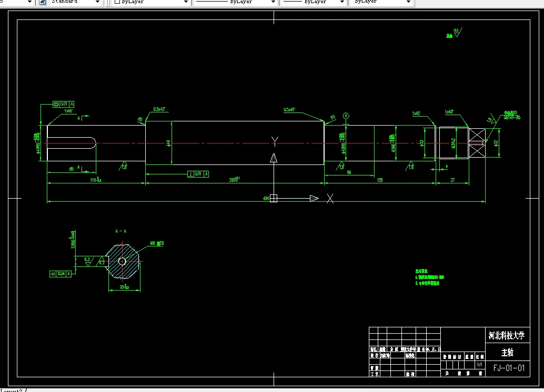Select the 125 dimension text

point(380,180)
